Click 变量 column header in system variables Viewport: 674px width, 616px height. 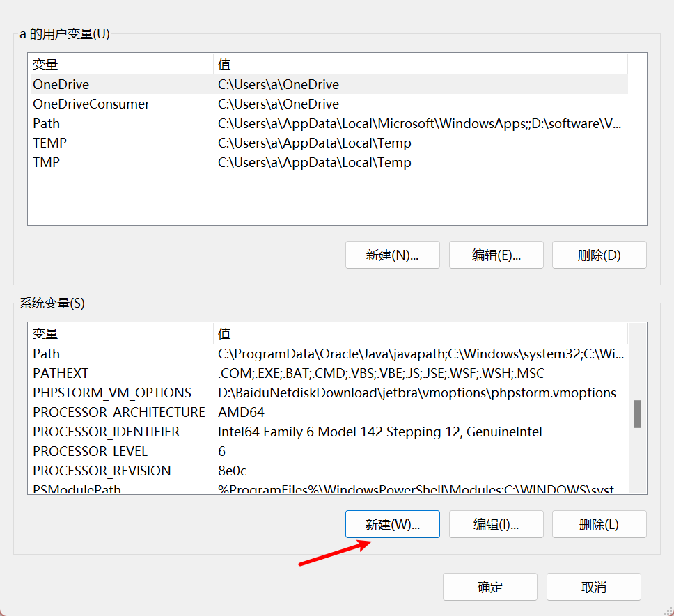point(120,334)
